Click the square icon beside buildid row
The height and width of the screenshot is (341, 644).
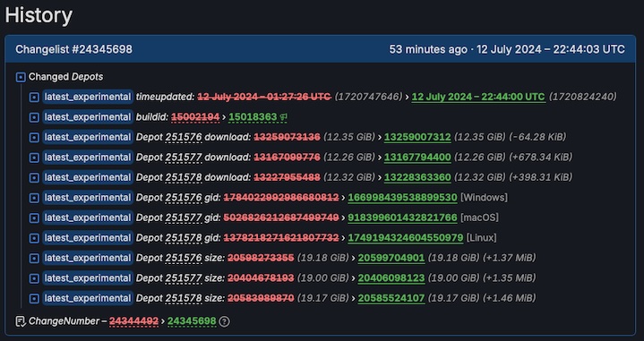click(35, 117)
